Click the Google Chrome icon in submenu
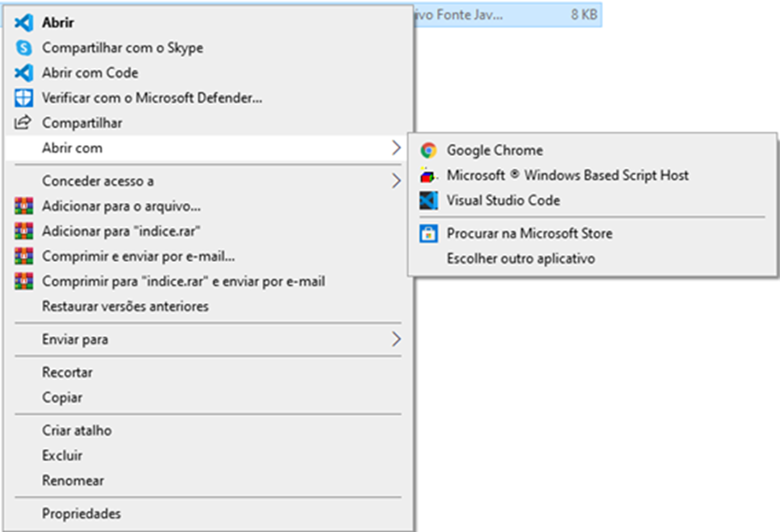 (x=429, y=150)
